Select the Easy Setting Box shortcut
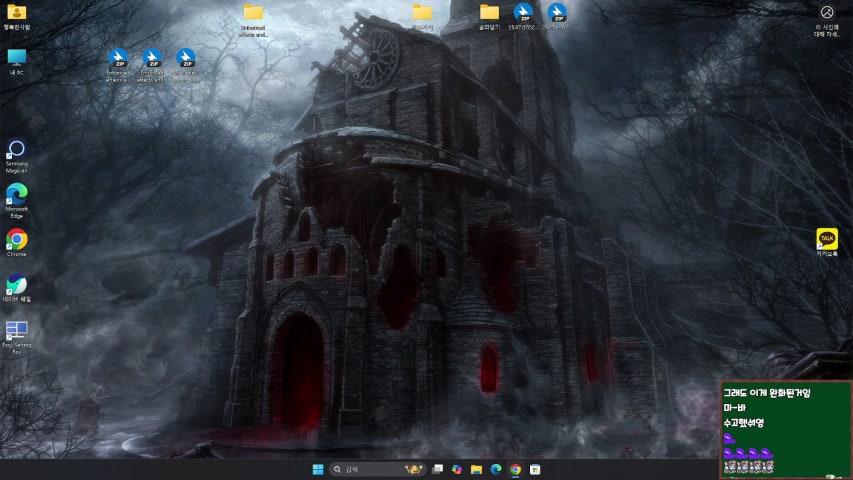The image size is (853, 480). point(16,338)
